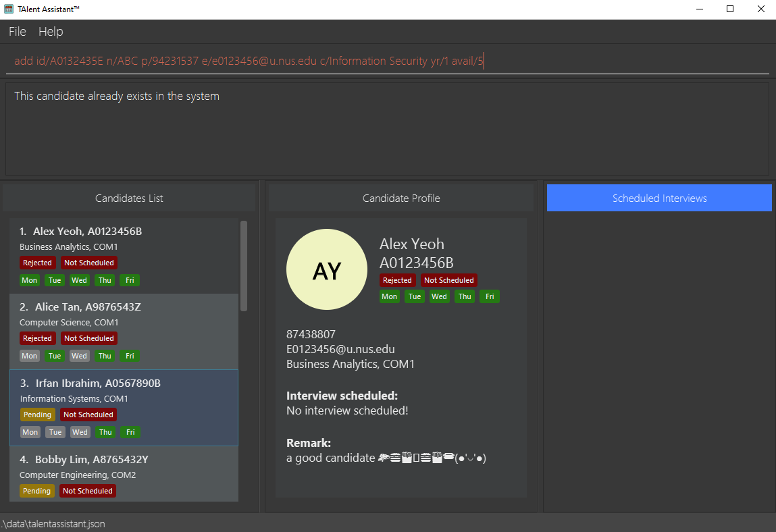Click Computer Engineering, COM2 text
The height and width of the screenshot is (532, 776).
pos(78,475)
